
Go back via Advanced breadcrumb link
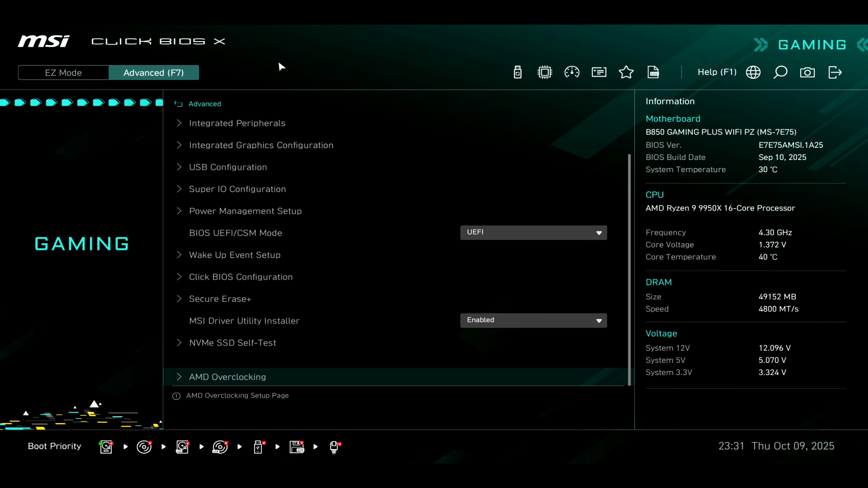[204, 104]
